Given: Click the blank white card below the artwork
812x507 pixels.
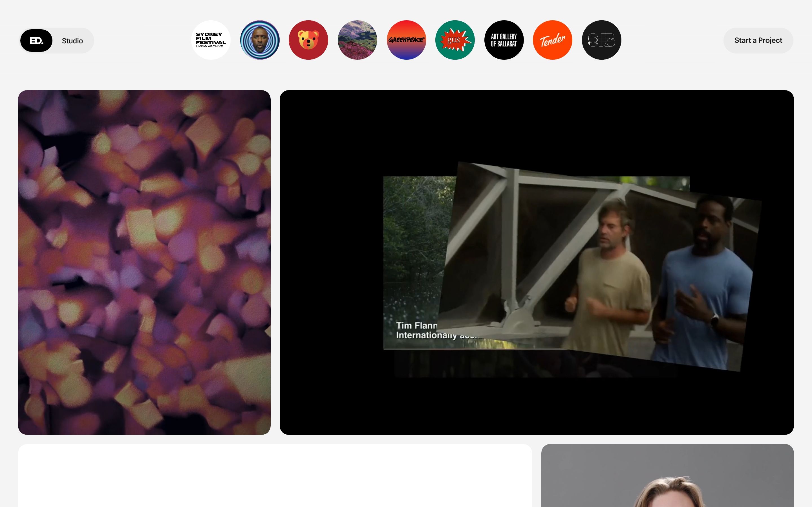Looking at the screenshot, I should coord(275,476).
